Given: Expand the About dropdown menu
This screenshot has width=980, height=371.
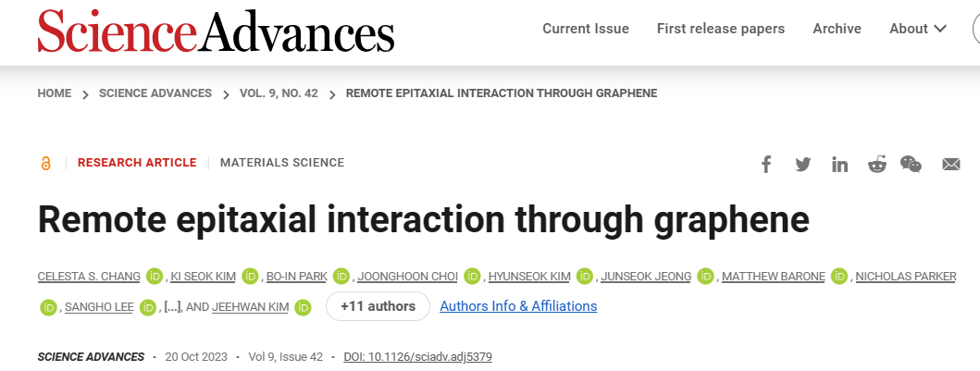Looking at the screenshot, I should coord(918,29).
